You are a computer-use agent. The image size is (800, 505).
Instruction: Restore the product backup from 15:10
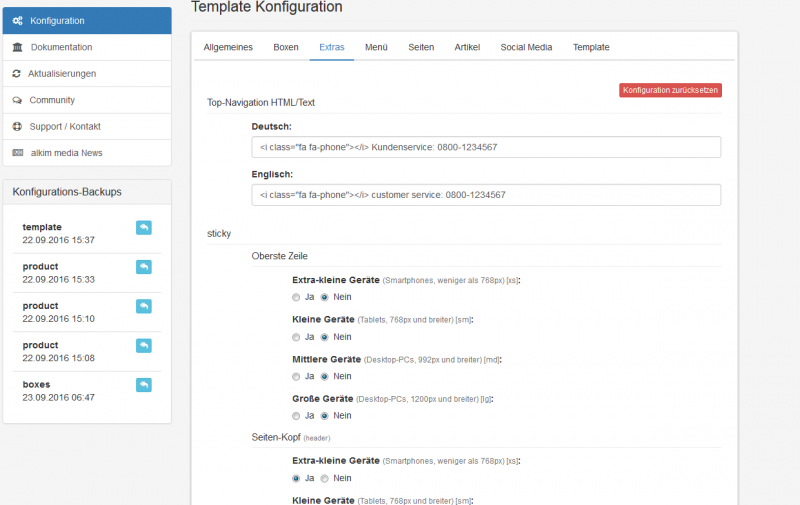[x=144, y=306]
